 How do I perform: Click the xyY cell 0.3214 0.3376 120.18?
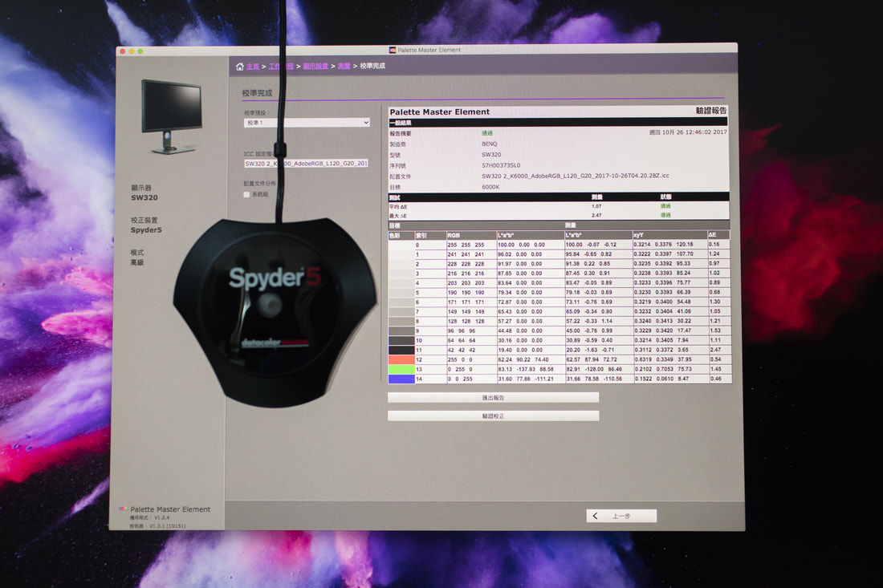coord(663,245)
